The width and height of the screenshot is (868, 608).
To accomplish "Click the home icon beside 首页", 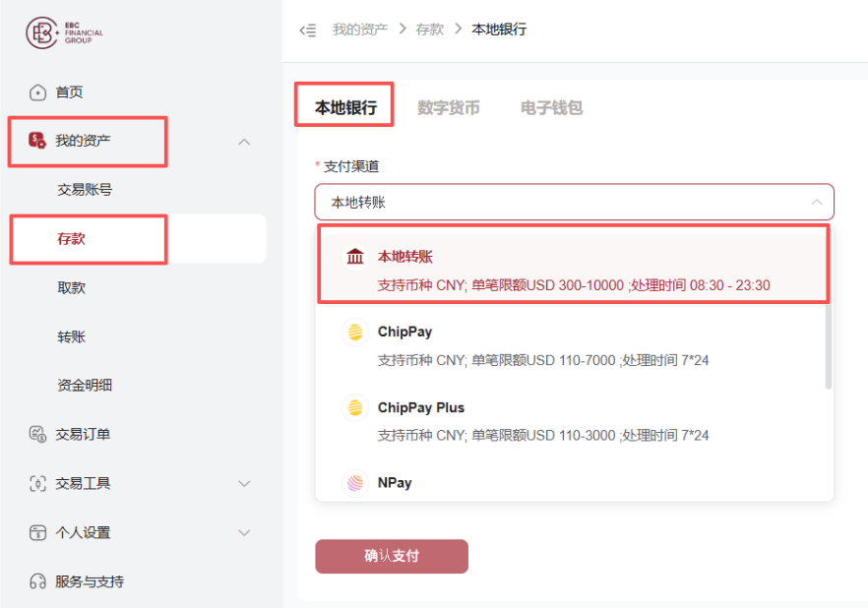I will [37, 92].
